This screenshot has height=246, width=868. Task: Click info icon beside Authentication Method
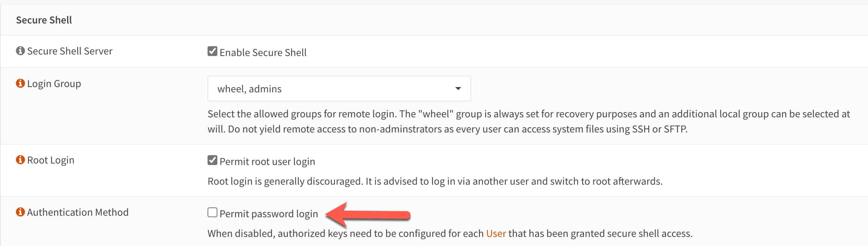[x=20, y=212]
